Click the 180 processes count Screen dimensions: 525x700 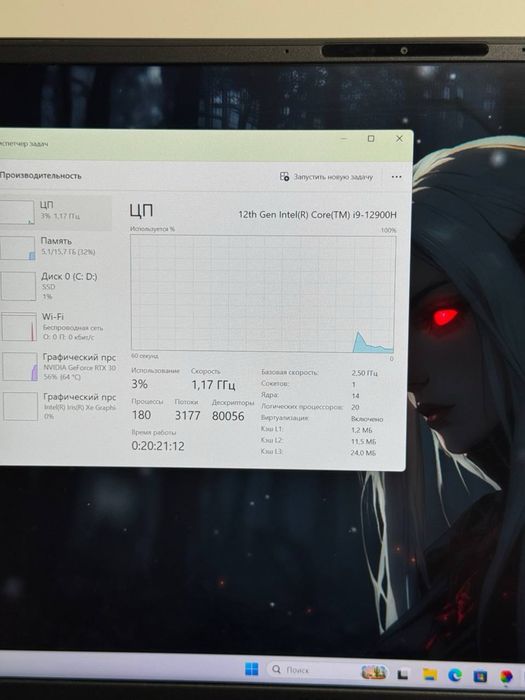click(x=141, y=415)
